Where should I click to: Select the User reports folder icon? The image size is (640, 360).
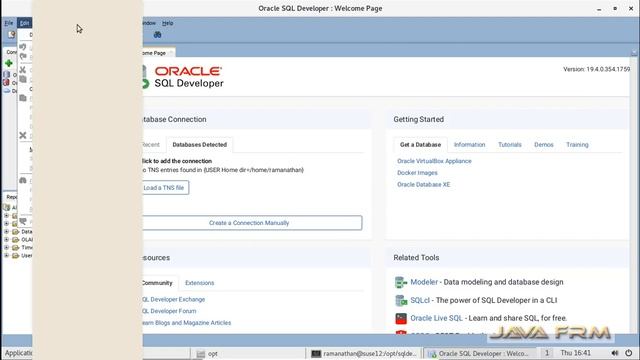[x=16, y=256]
